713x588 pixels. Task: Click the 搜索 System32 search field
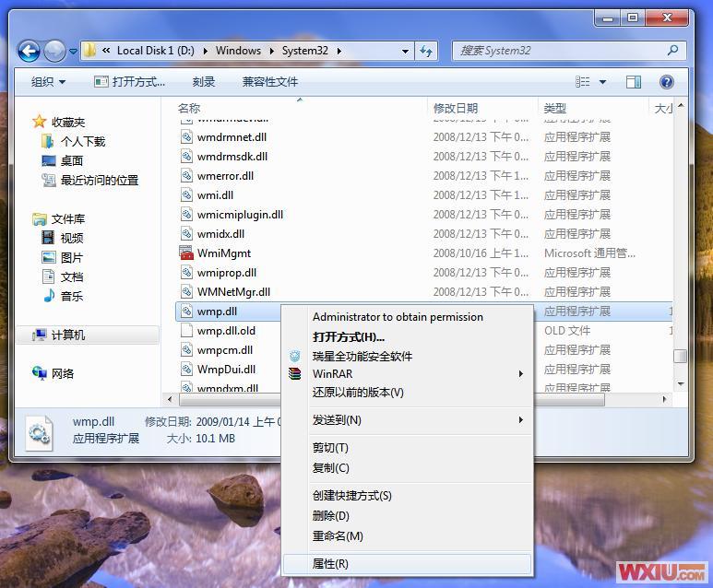pos(561,51)
